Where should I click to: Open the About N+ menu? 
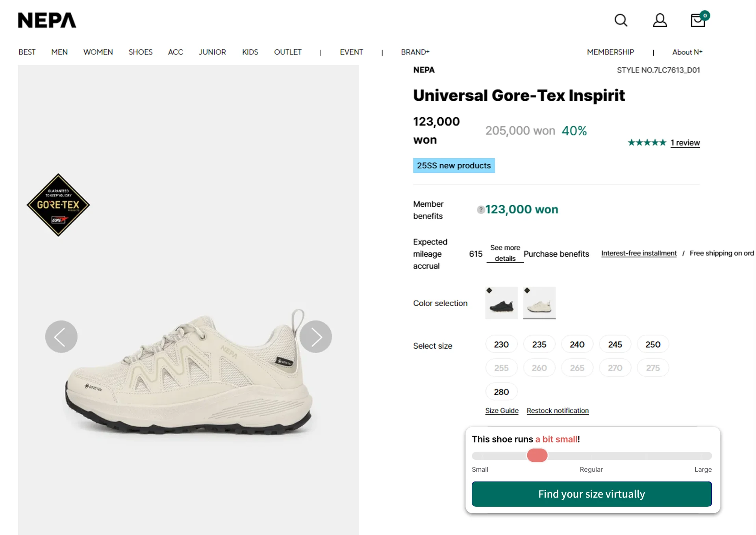[687, 52]
